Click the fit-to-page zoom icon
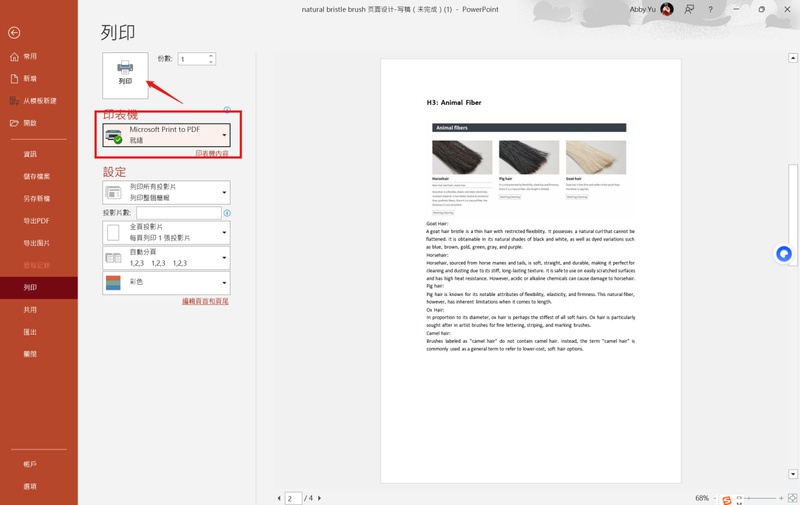This screenshot has height=505, width=800. pyautogui.click(x=792, y=498)
